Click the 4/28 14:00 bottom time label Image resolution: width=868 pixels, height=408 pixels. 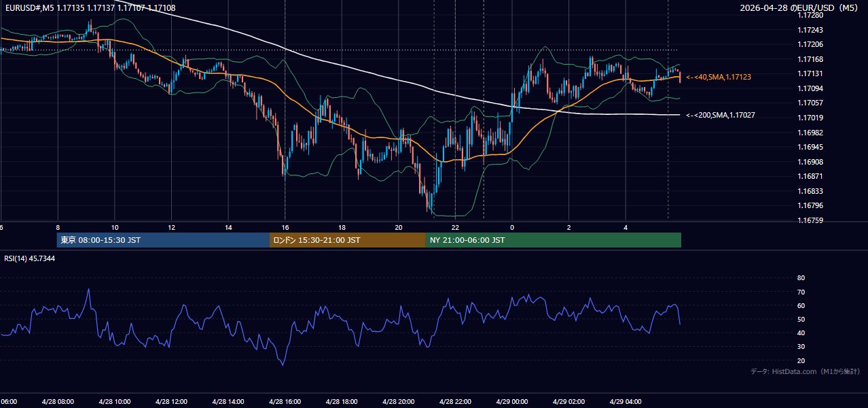pyautogui.click(x=228, y=401)
